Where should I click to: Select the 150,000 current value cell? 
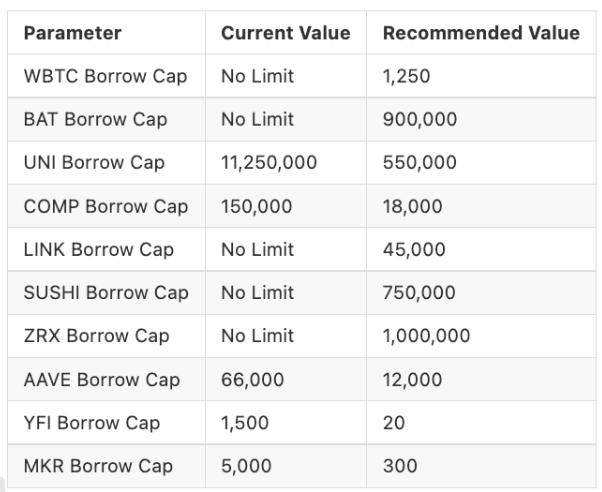[x=257, y=206]
